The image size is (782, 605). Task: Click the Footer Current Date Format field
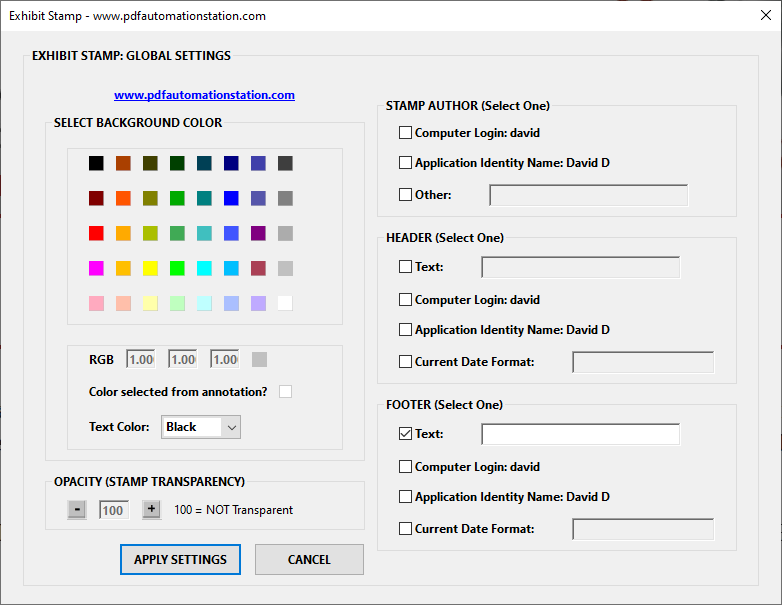tap(643, 529)
